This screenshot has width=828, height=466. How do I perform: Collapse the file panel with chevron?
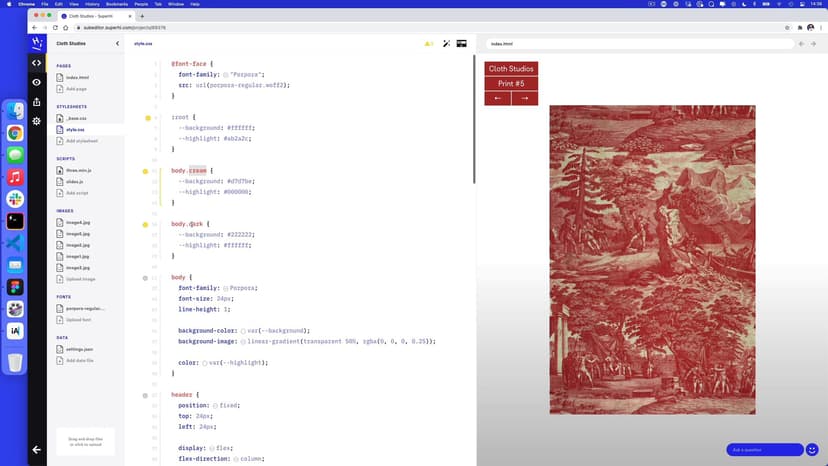point(117,44)
